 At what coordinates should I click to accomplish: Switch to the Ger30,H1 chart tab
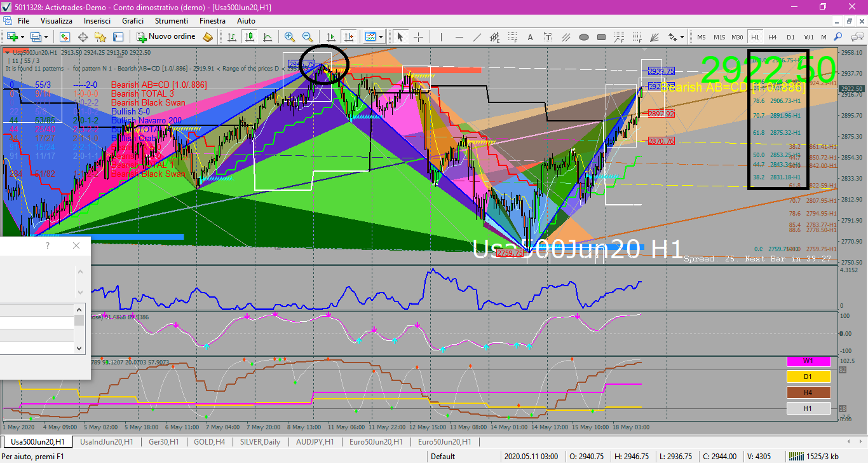tap(164, 442)
